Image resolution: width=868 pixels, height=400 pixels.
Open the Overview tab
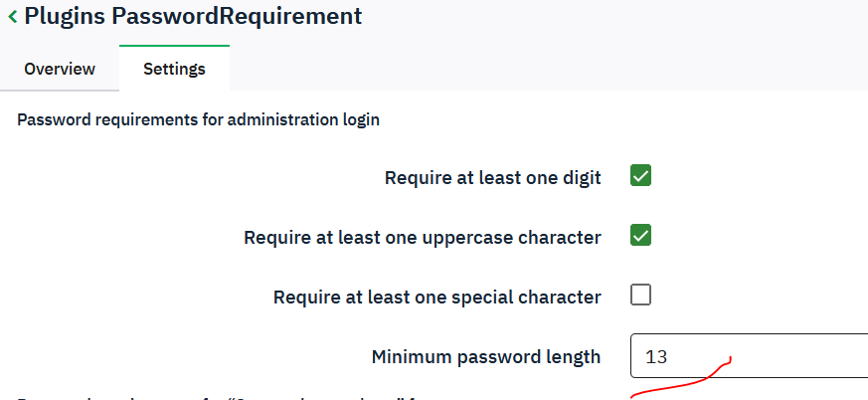click(x=60, y=69)
